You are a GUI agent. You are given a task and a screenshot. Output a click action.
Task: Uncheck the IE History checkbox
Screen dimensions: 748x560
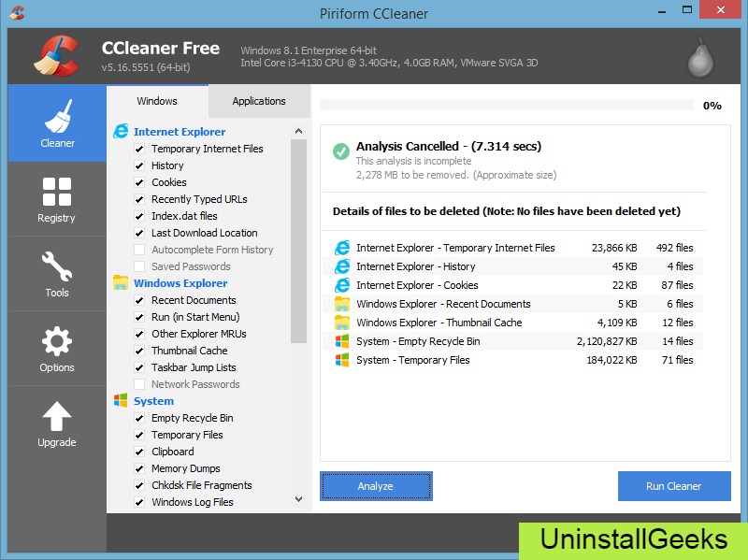click(139, 165)
